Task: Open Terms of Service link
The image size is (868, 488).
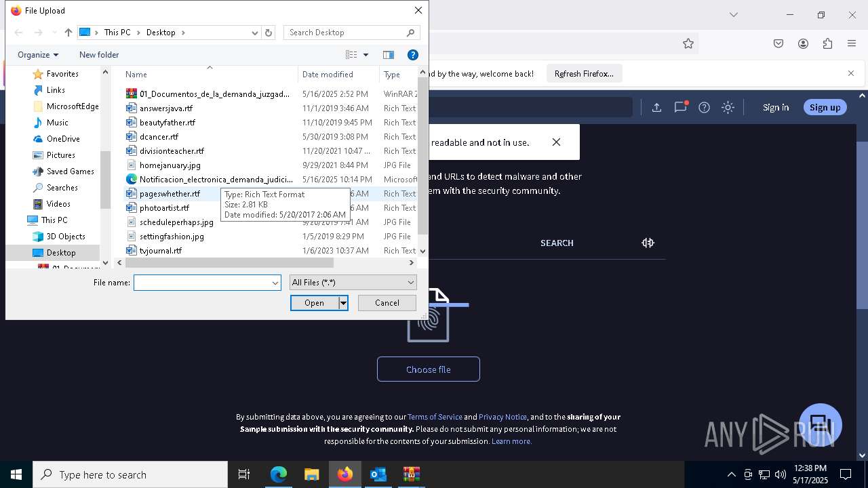Action: (435, 417)
